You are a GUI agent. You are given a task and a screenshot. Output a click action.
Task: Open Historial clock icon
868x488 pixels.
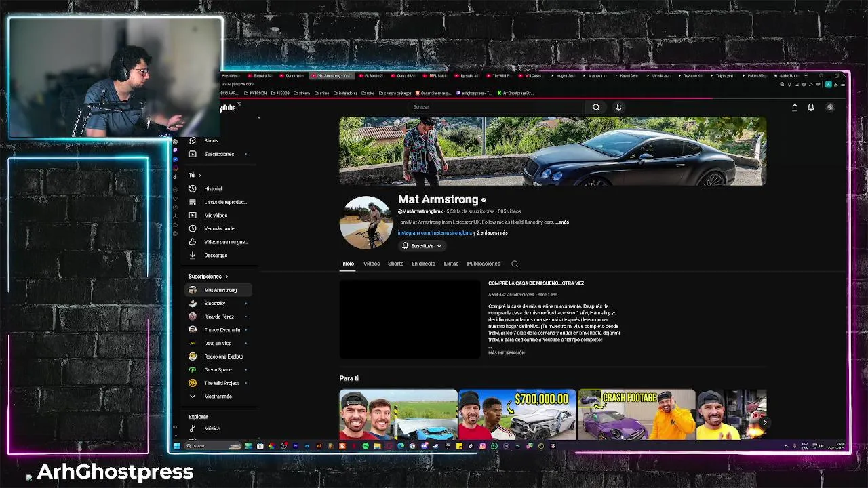[193, 188]
